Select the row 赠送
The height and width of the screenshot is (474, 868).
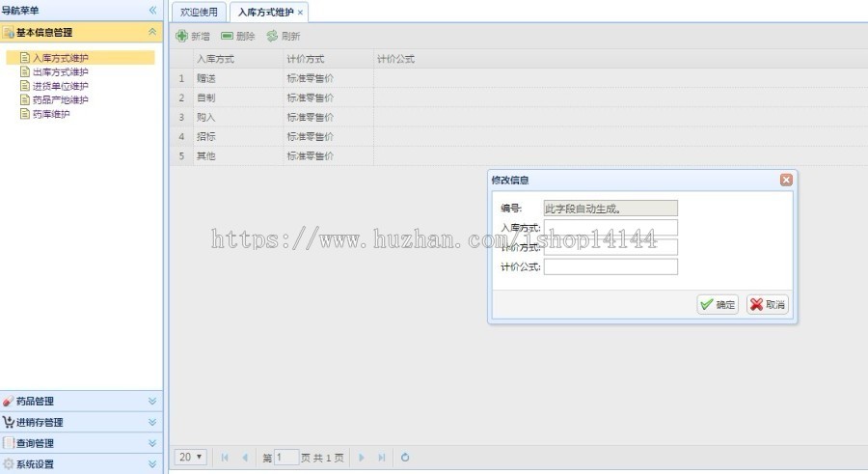(x=519, y=78)
